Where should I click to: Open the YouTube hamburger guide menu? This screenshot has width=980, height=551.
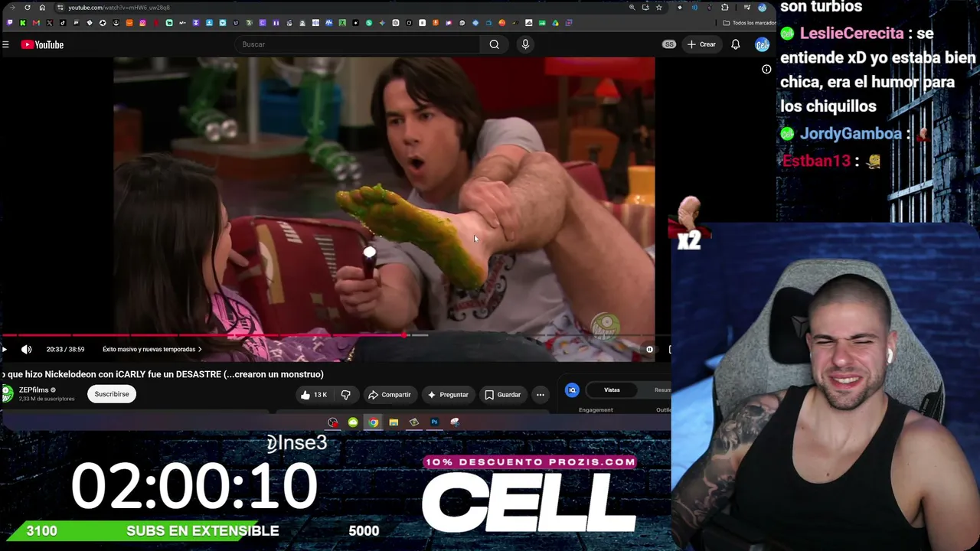point(5,44)
